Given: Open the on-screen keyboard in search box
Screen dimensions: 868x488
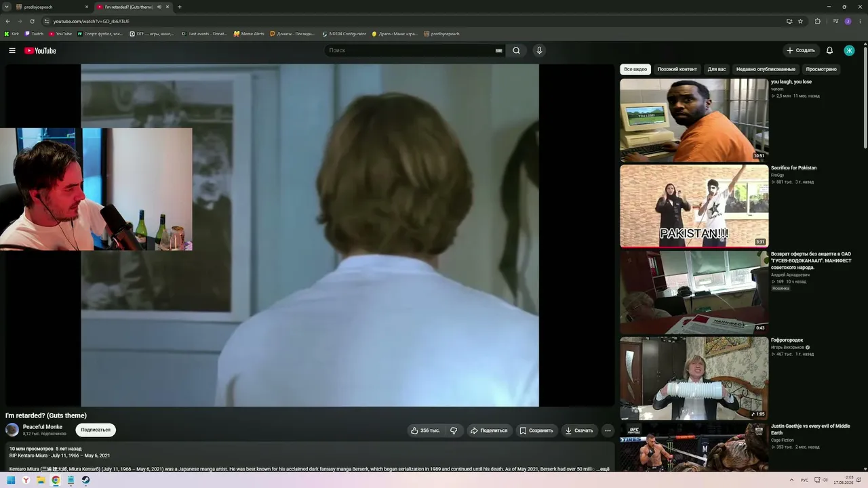Looking at the screenshot, I should [x=499, y=51].
